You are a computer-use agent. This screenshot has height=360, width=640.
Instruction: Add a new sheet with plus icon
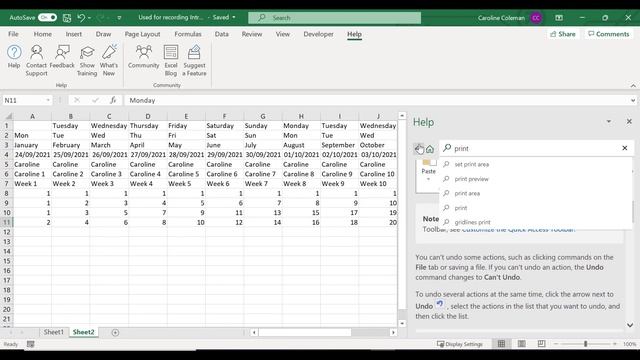[x=115, y=333]
